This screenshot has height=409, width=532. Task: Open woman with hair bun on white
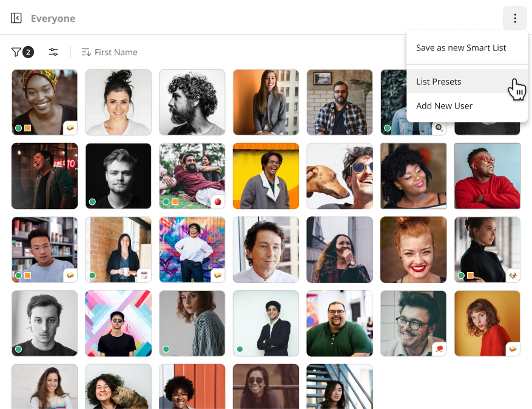pyautogui.click(x=118, y=102)
